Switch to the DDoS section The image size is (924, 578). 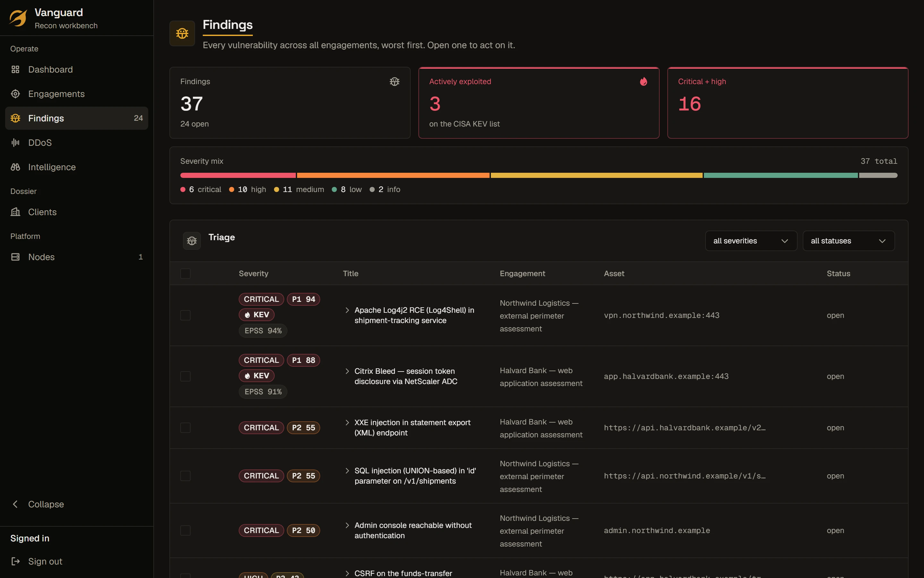(76, 143)
